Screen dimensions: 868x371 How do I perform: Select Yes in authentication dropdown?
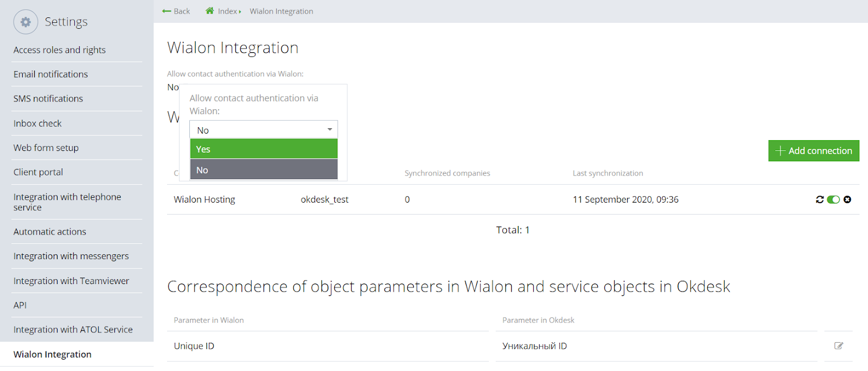point(264,149)
